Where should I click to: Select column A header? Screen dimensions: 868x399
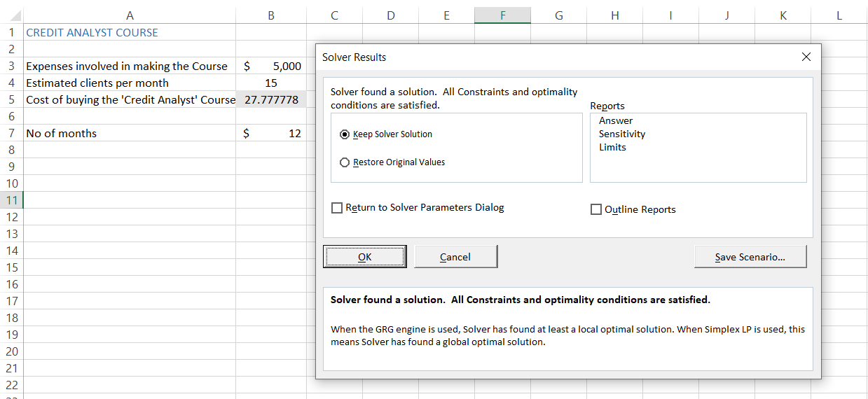point(130,15)
